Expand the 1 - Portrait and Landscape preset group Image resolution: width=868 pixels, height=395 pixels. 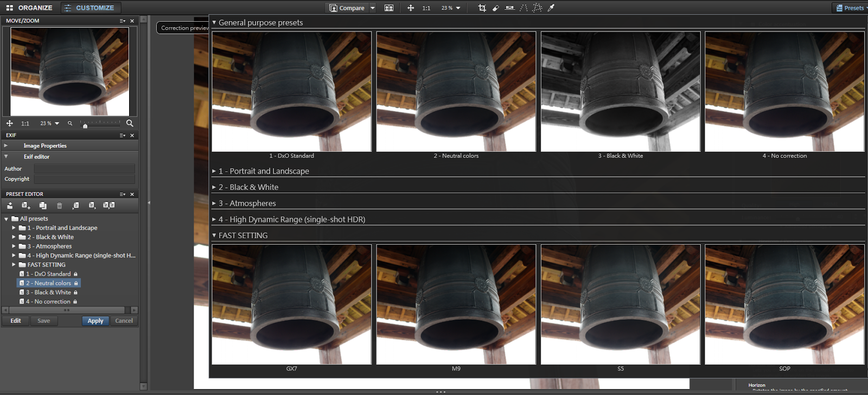coord(214,171)
